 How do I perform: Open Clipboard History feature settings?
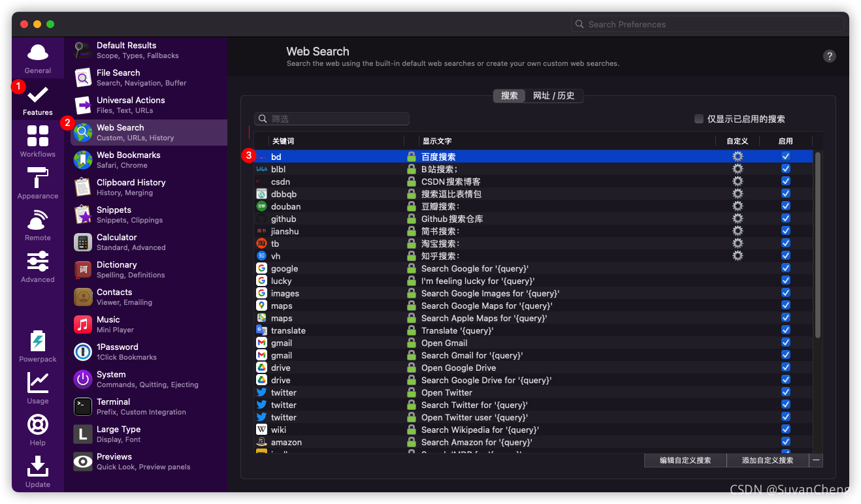[149, 187]
